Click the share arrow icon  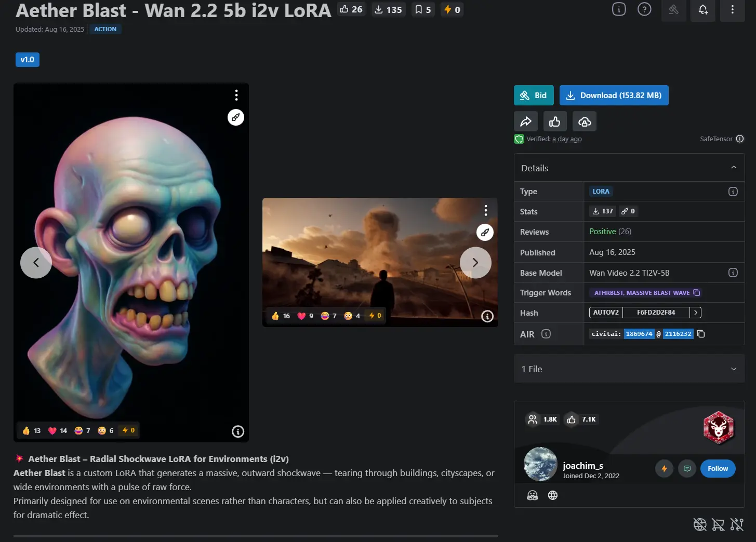pyautogui.click(x=525, y=121)
